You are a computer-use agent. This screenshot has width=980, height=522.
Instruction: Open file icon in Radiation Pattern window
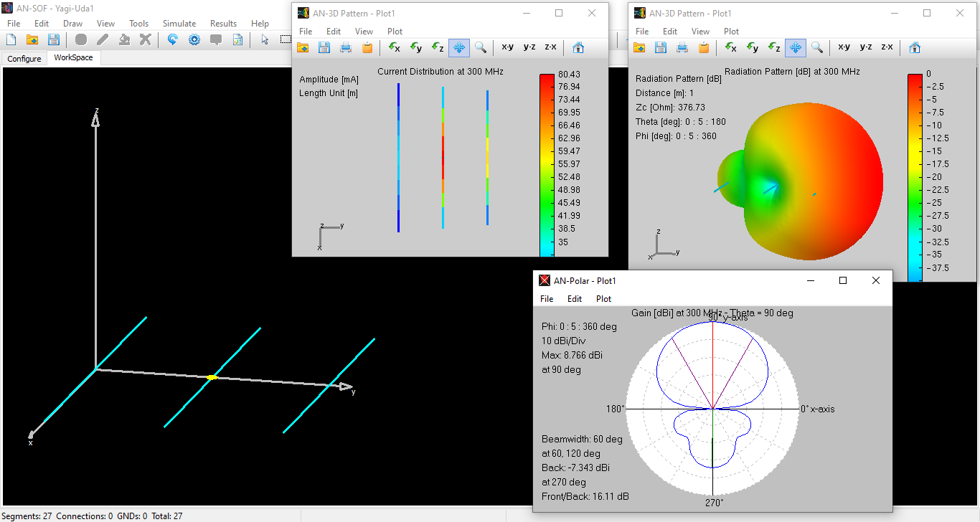coord(639,47)
